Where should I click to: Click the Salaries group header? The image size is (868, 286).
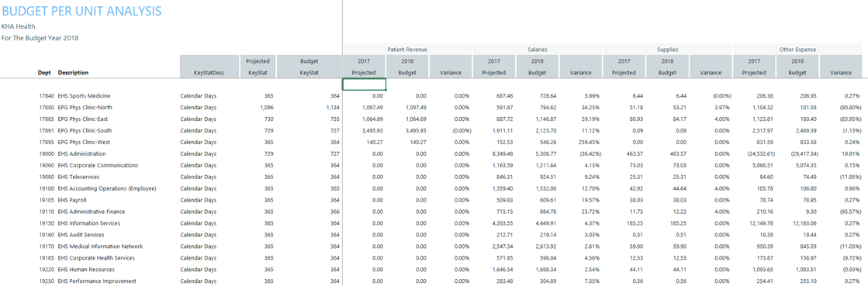[537, 50]
